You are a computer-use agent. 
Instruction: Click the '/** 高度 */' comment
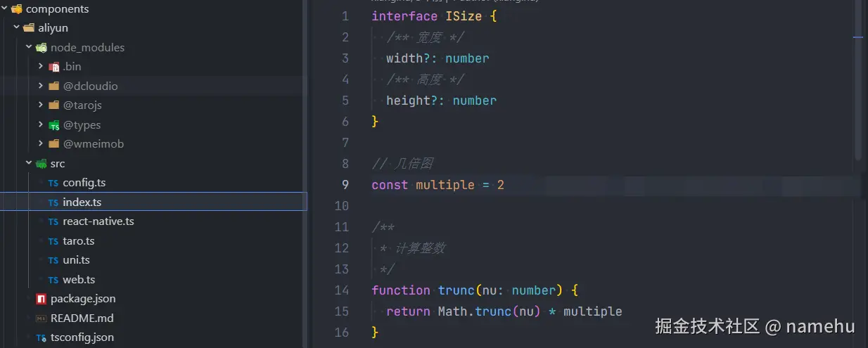tap(426, 79)
